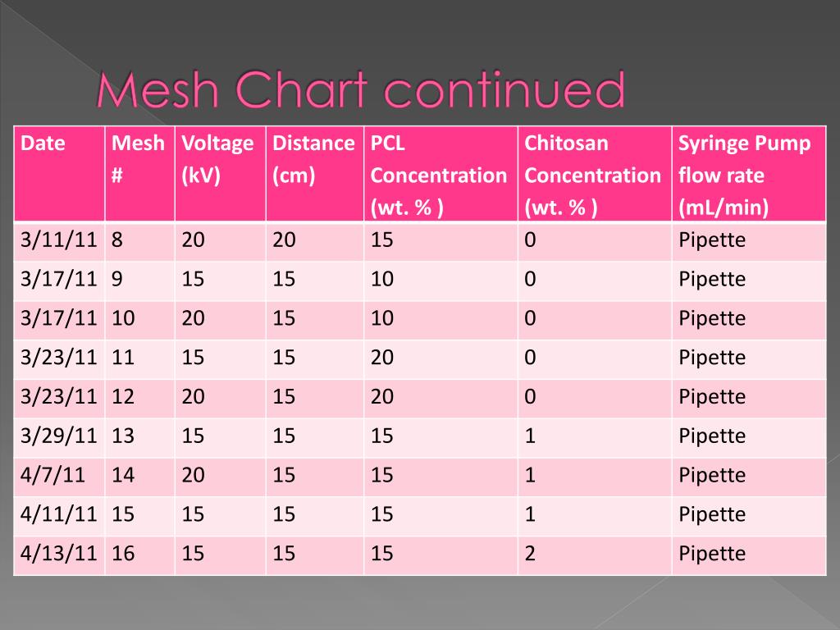Image resolution: width=840 pixels, height=630 pixels.
Task: Select the 3/11/11 date cell
Action: click(59, 241)
